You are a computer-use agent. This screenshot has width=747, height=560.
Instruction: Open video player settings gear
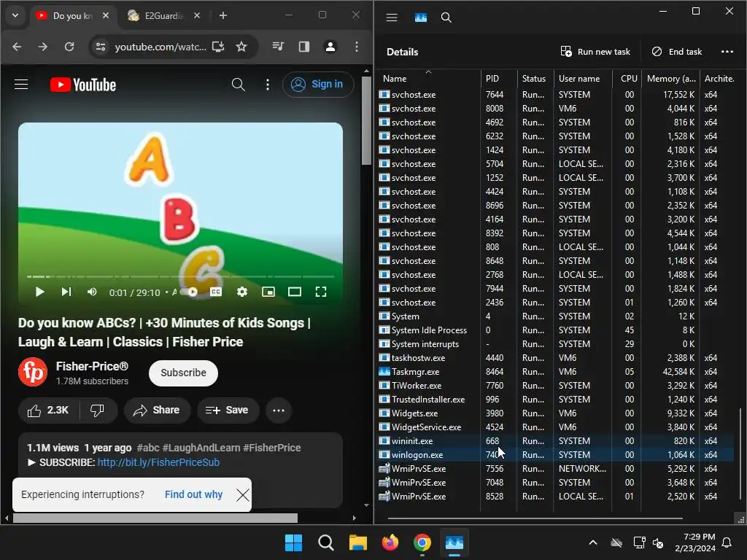pyautogui.click(x=242, y=292)
